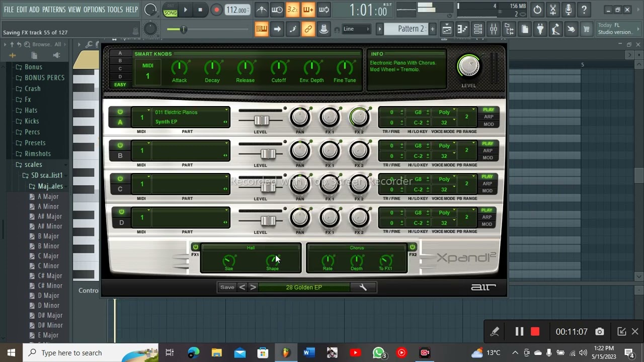Click the plus button beside Pattern 2
The image size is (644, 362).
pyautogui.click(x=432, y=29)
